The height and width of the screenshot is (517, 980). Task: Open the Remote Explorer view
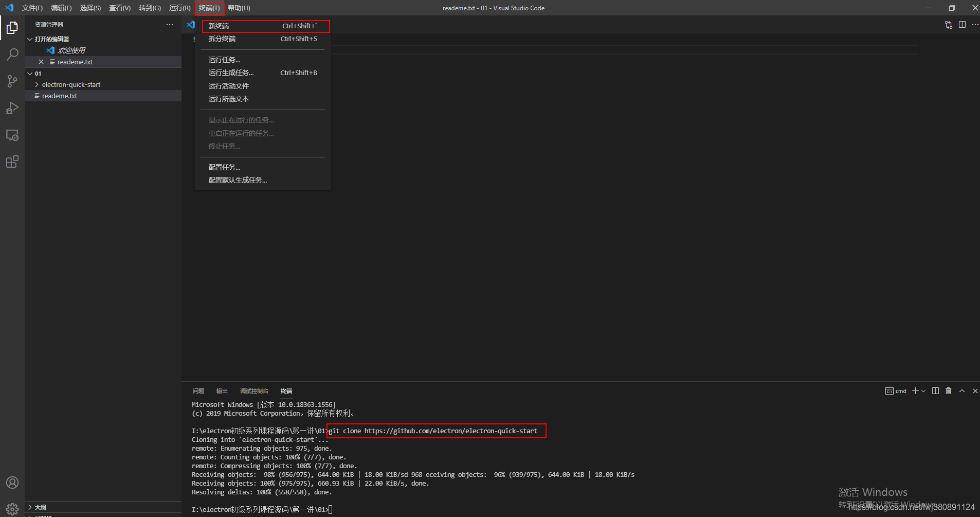12,135
